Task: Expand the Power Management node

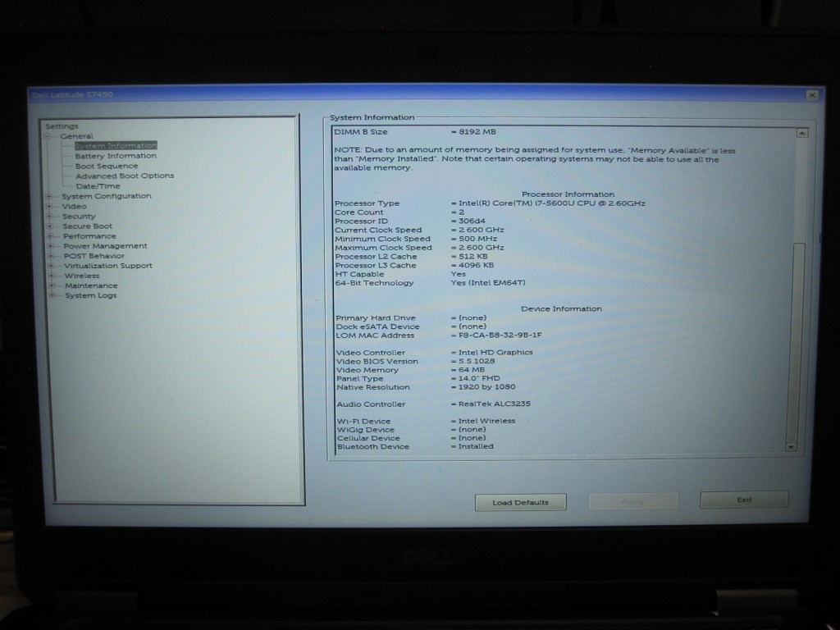Action: (51, 246)
